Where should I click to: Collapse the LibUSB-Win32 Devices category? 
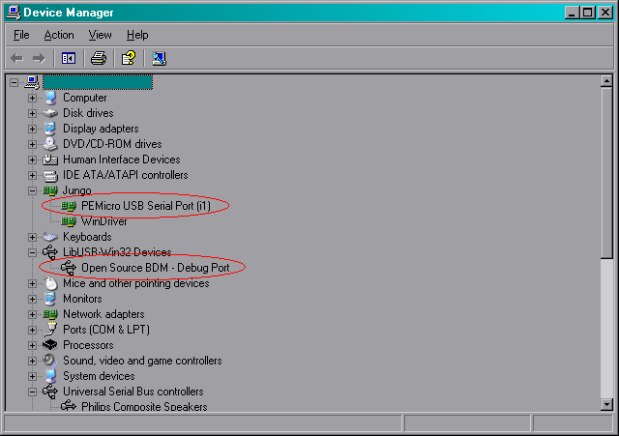(x=32, y=252)
